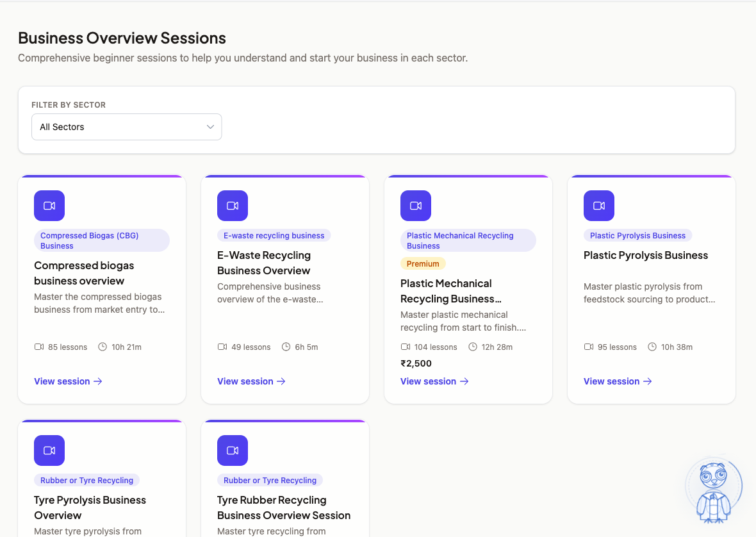The image size is (756, 537).
Task: Open Tyre Rubber Recycling Business Overview Session title
Action: pyautogui.click(x=284, y=508)
